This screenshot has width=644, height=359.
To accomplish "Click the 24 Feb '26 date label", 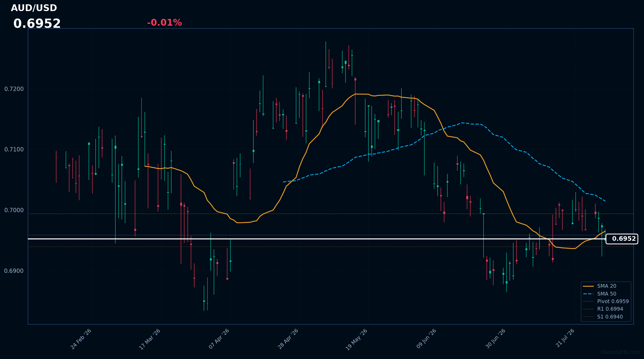I will [81, 339].
